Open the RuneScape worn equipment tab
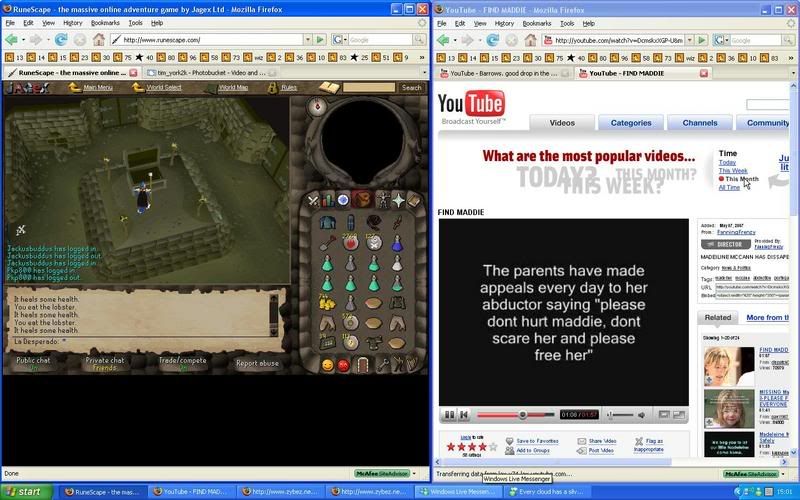 pyautogui.click(x=382, y=200)
